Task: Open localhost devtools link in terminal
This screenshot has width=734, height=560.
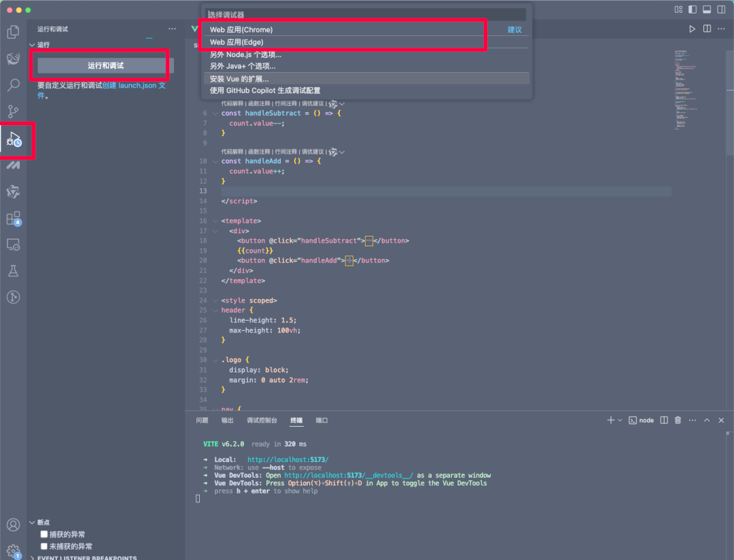Action: click(349, 475)
